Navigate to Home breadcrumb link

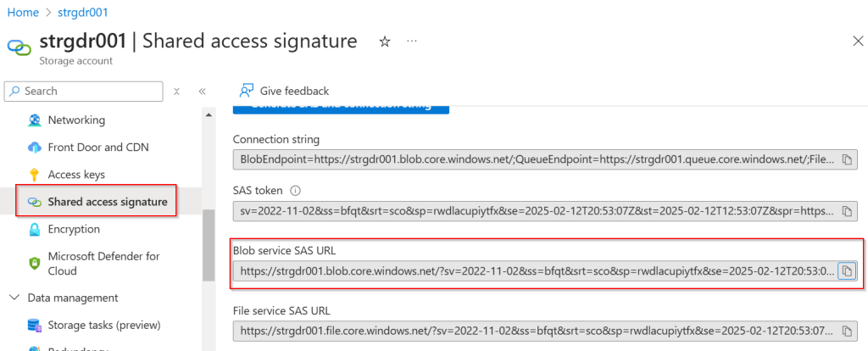click(x=23, y=13)
